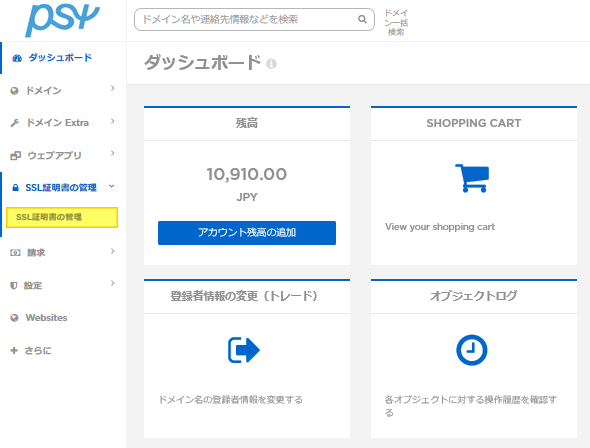Click the padlock icon beside SSL証明書の管理
This screenshot has width=590, height=448.
pos(15,188)
